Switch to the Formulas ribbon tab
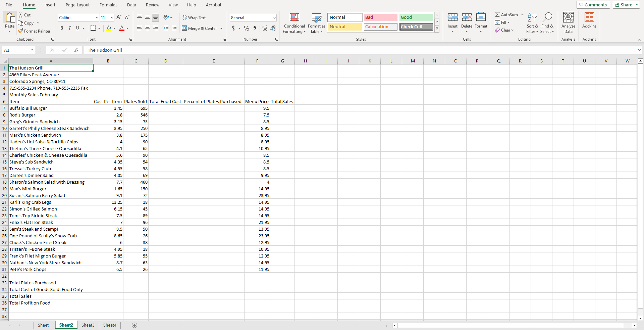The height and width of the screenshot is (330, 644). pyautogui.click(x=108, y=5)
